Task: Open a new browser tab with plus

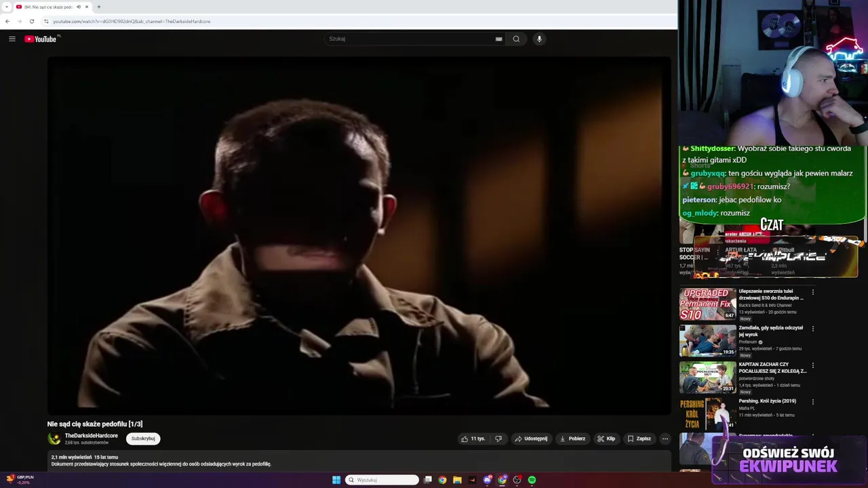Action: pos(99,7)
